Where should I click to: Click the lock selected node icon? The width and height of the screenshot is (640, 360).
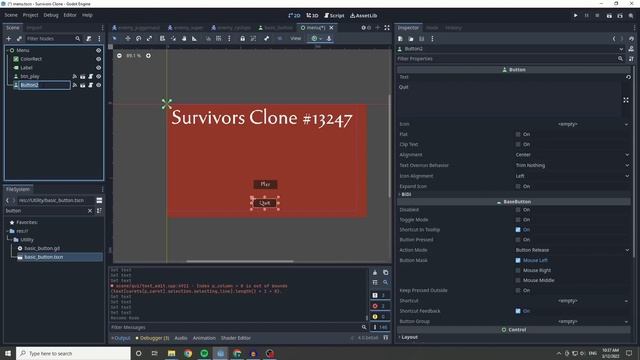point(242,38)
